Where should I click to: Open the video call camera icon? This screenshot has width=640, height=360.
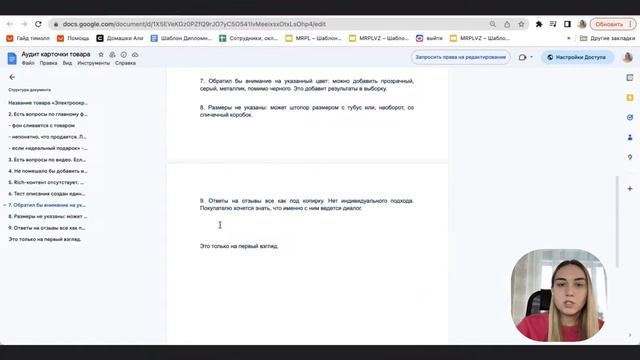point(522,57)
